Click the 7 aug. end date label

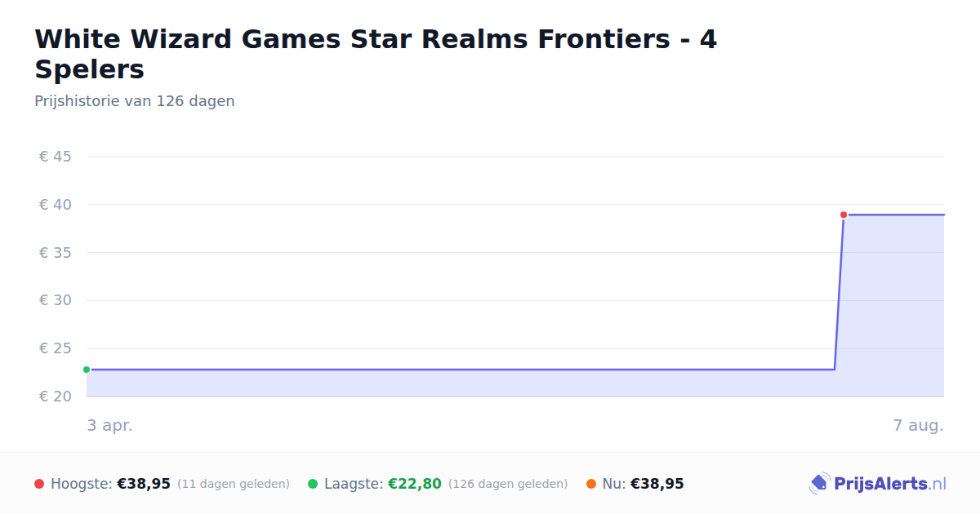[x=918, y=426]
